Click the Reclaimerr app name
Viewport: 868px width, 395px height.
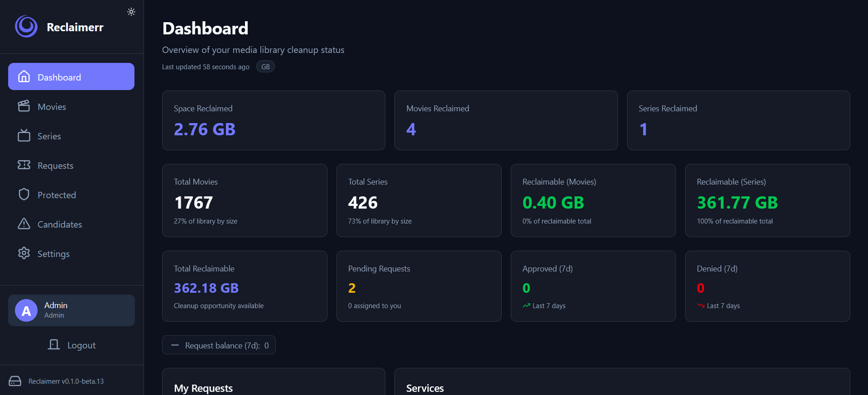[75, 27]
